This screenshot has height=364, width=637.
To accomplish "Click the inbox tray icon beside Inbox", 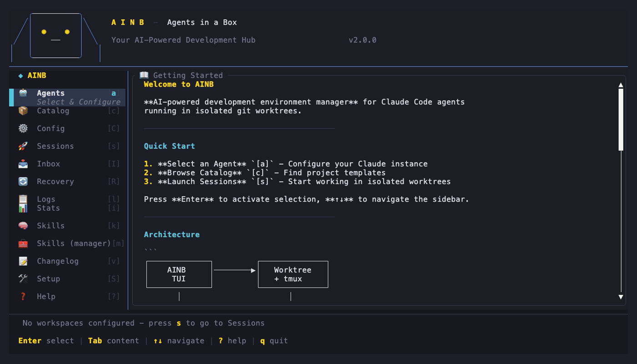I will (23, 164).
